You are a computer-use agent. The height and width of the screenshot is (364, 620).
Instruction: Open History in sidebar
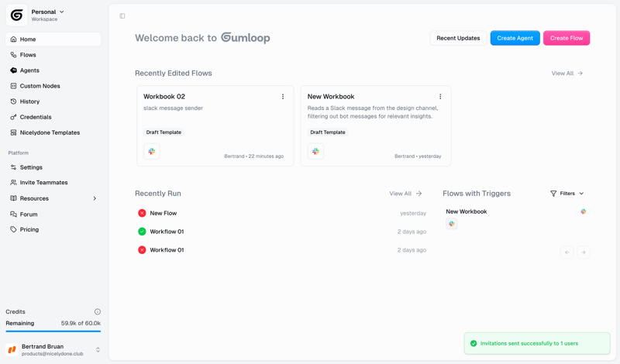53,101
